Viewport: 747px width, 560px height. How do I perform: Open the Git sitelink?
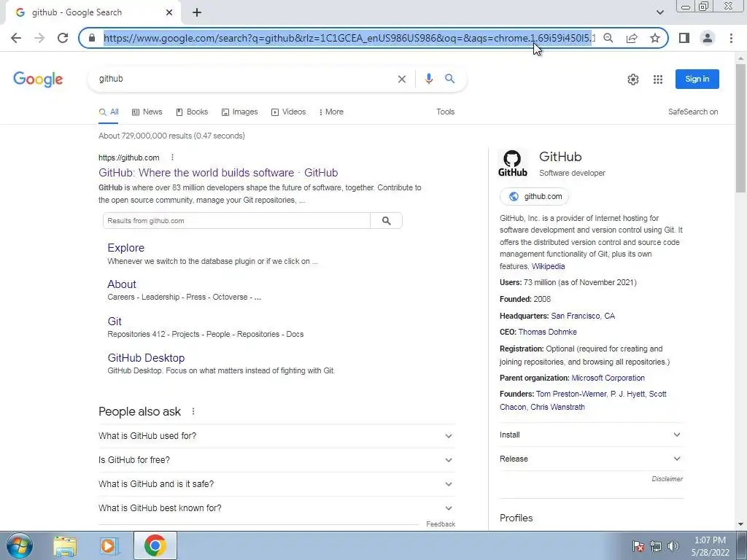[115, 322]
